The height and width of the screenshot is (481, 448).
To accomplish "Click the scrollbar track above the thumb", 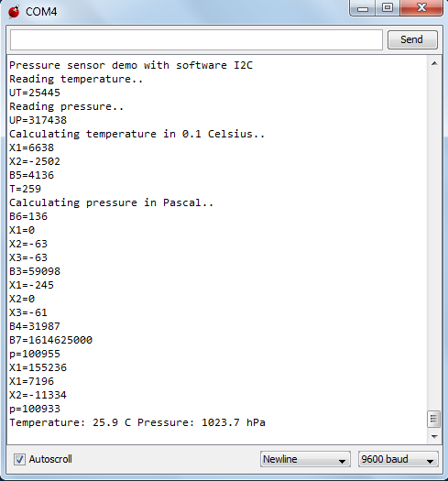I will [434, 239].
